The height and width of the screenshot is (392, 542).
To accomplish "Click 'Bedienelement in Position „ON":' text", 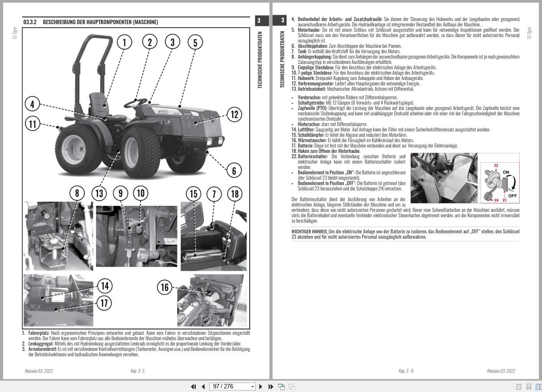I will tap(326, 173).
